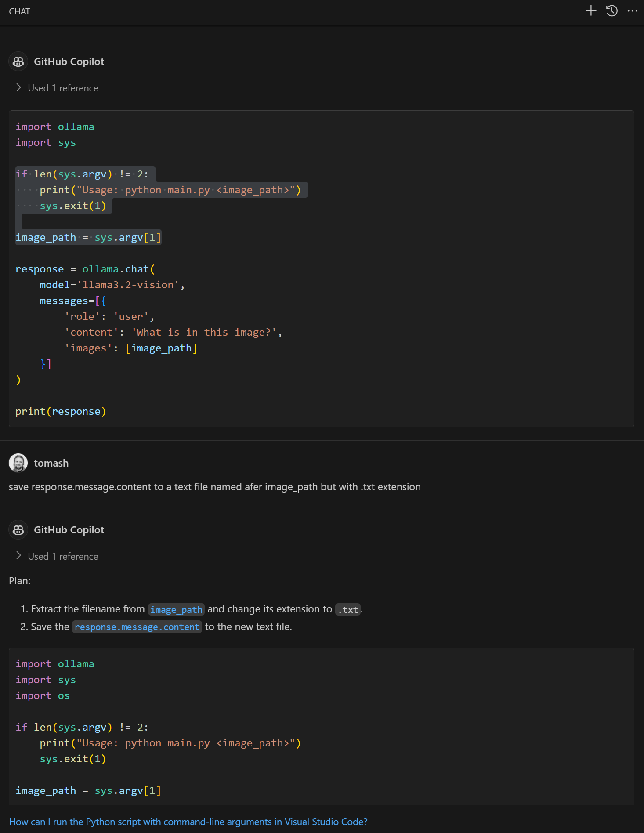This screenshot has height=833, width=644.
Task: Open image_path inline code link
Action: 176,609
